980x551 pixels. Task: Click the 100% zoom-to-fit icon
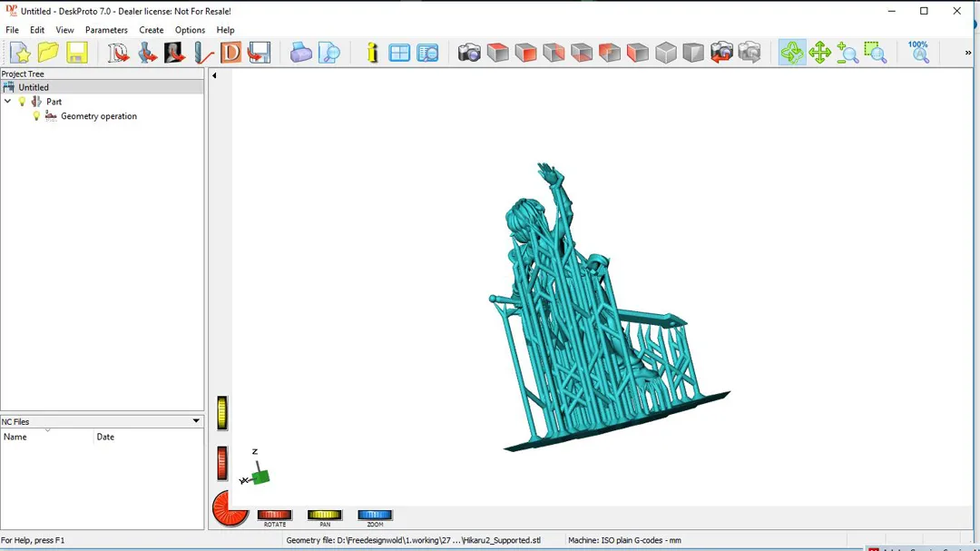pyautogui.click(x=918, y=52)
